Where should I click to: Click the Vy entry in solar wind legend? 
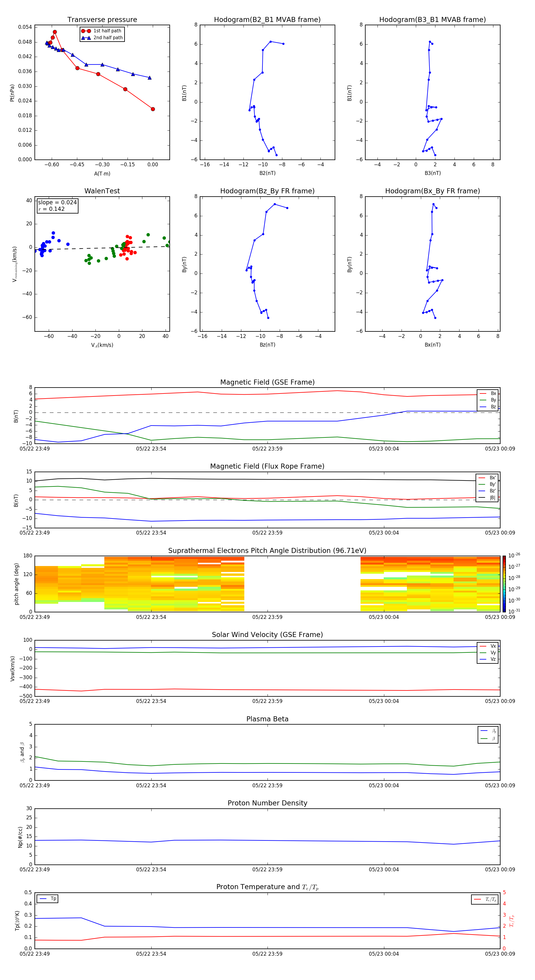(488, 653)
